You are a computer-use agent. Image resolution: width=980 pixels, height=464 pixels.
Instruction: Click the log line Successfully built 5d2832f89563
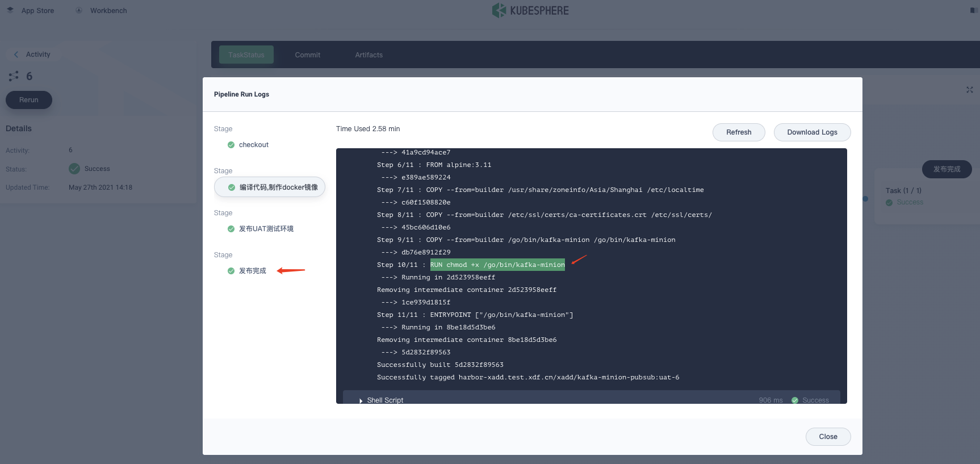(x=440, y=365)
